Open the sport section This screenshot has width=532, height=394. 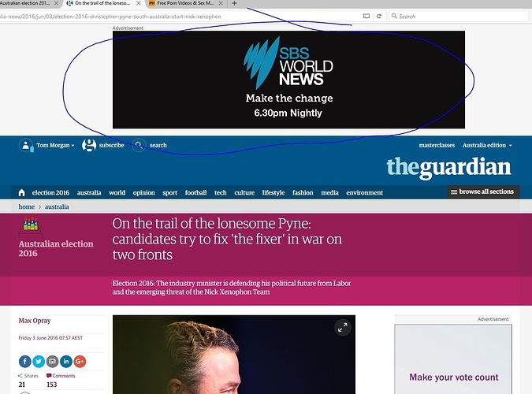pos(170,193)
